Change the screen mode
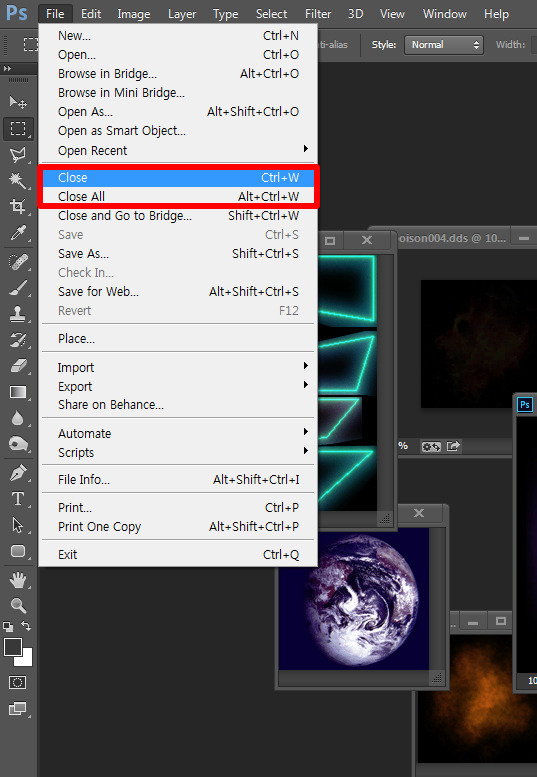The width and height of the screenshot is (537, 777). click(17, 709)
